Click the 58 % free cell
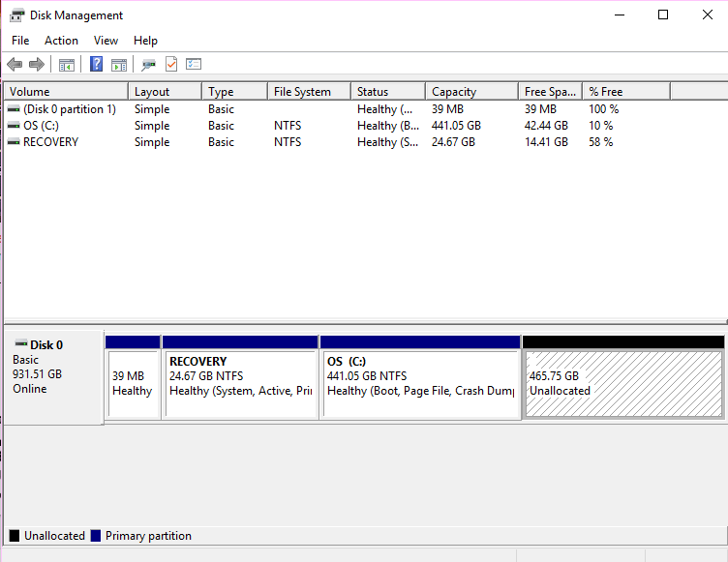 [601, 141]
